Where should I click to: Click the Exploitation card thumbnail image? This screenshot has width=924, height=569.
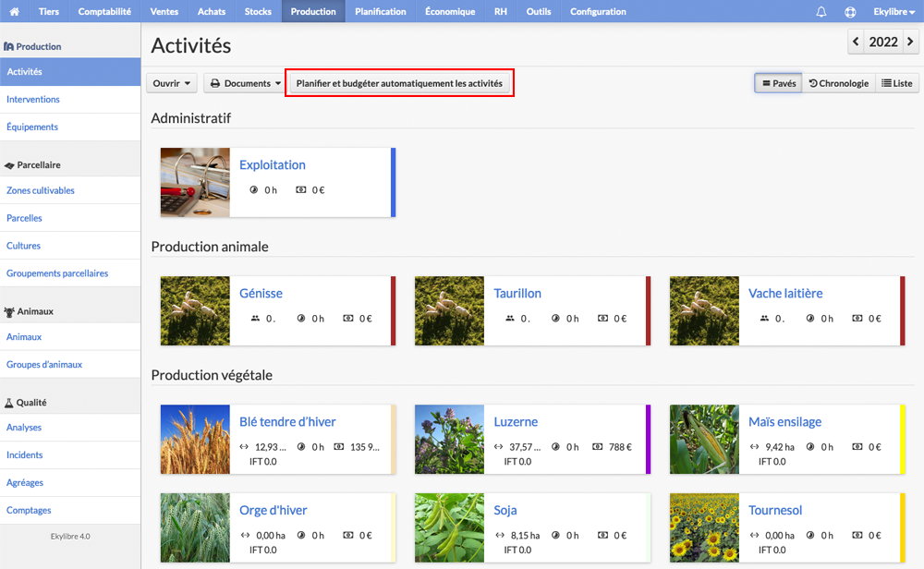coord(195,183)
